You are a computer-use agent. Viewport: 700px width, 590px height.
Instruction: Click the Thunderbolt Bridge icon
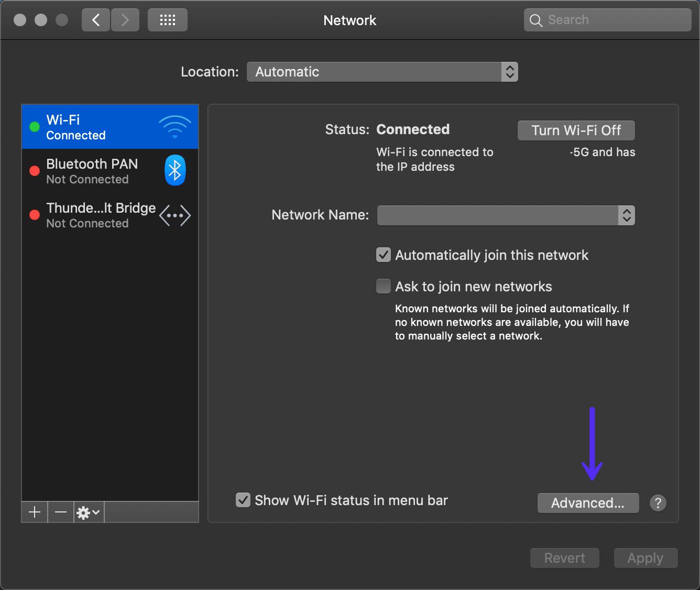tap(175, 215)
